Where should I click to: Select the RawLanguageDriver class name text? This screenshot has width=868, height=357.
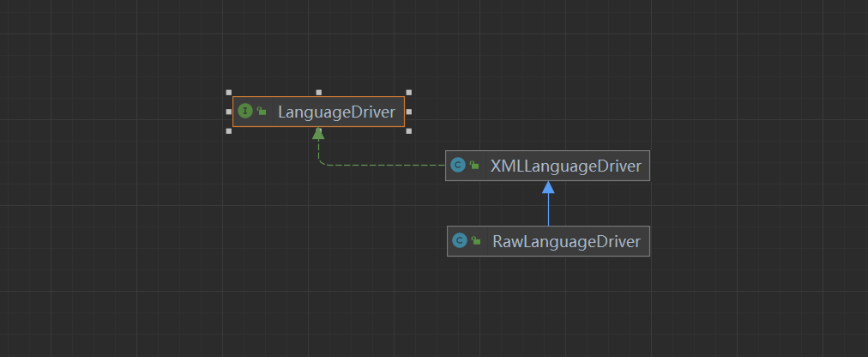pyautogui.click(x=566, y=241)
